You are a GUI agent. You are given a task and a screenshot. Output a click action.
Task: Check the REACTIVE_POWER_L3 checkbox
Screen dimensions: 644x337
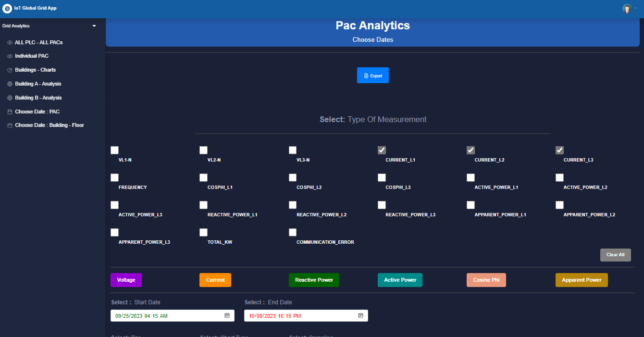(382, 205)
